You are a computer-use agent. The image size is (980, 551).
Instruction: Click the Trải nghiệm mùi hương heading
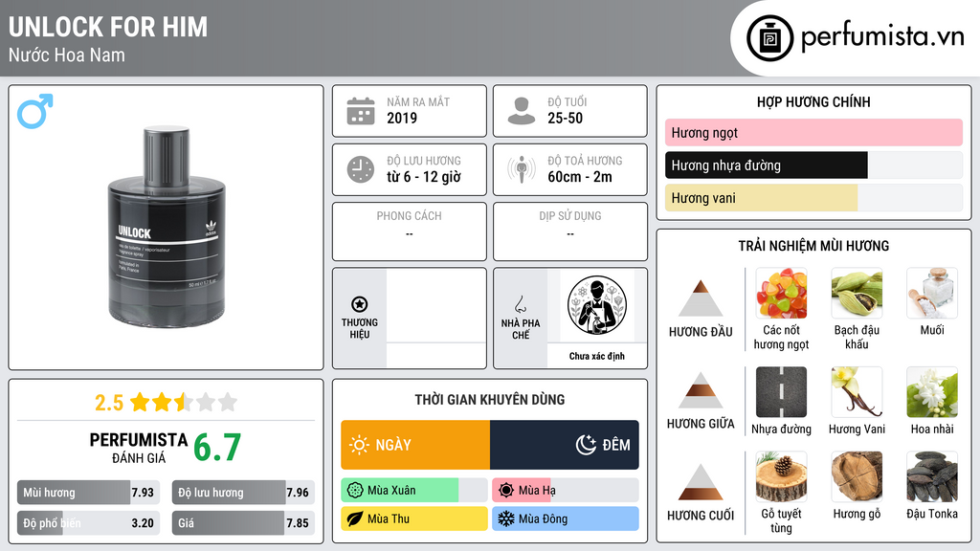pos(813,246)
